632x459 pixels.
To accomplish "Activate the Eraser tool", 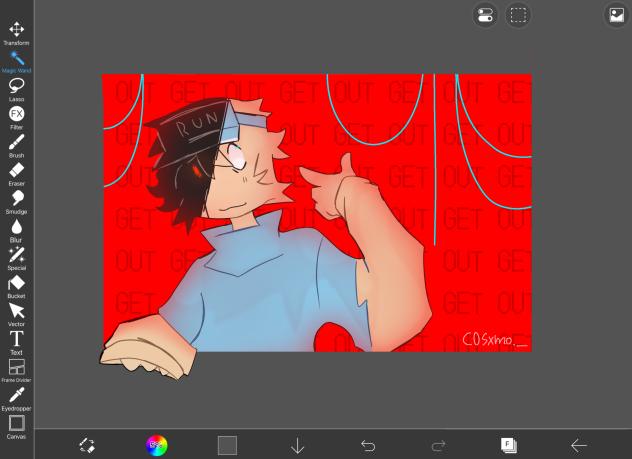I will pos(17,174).
